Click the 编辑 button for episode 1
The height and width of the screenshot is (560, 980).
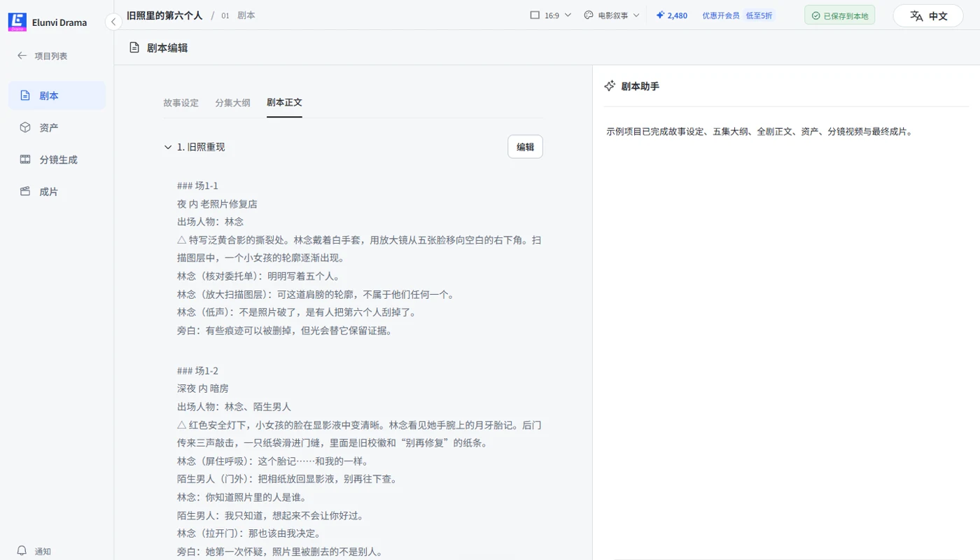pos(525,147)
